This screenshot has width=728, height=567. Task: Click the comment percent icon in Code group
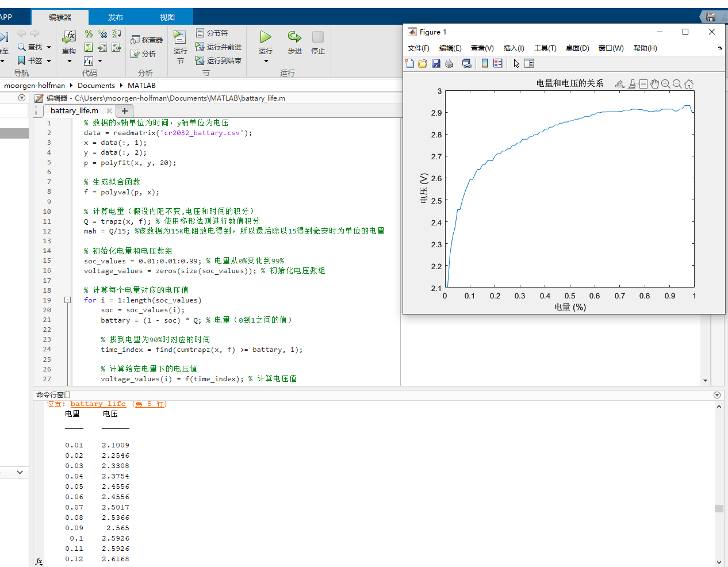tap(89, 34)
